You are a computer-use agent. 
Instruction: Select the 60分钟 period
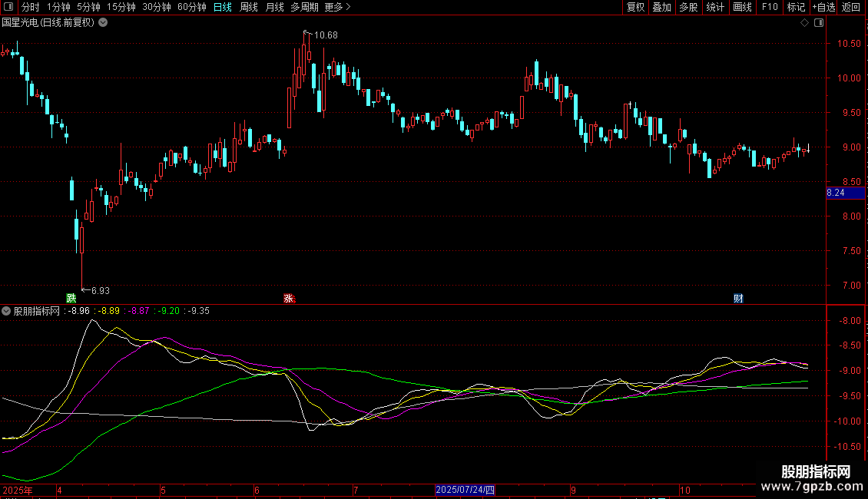(x=191, y=7)
